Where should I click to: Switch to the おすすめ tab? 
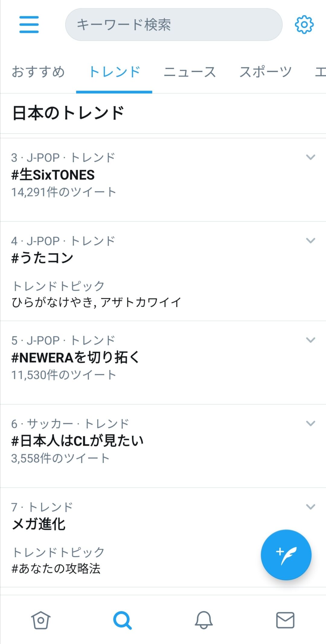click(38, 72)
